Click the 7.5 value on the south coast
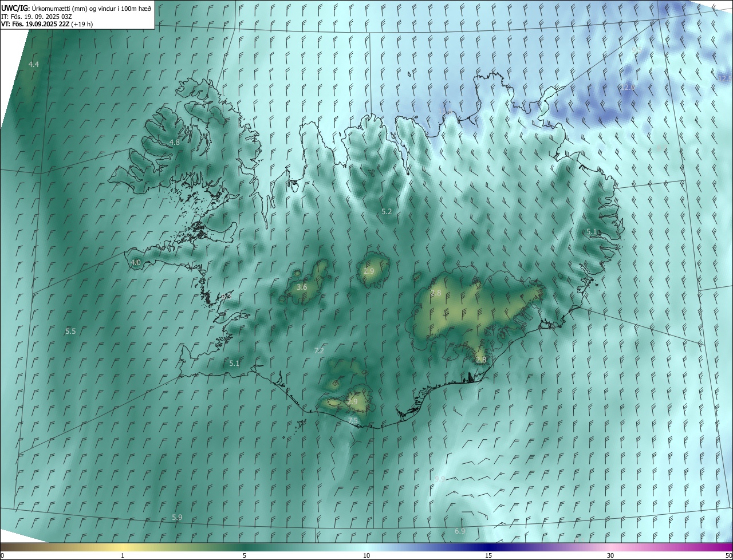Viewport: 733px width, 560px height. pos(353,420)
